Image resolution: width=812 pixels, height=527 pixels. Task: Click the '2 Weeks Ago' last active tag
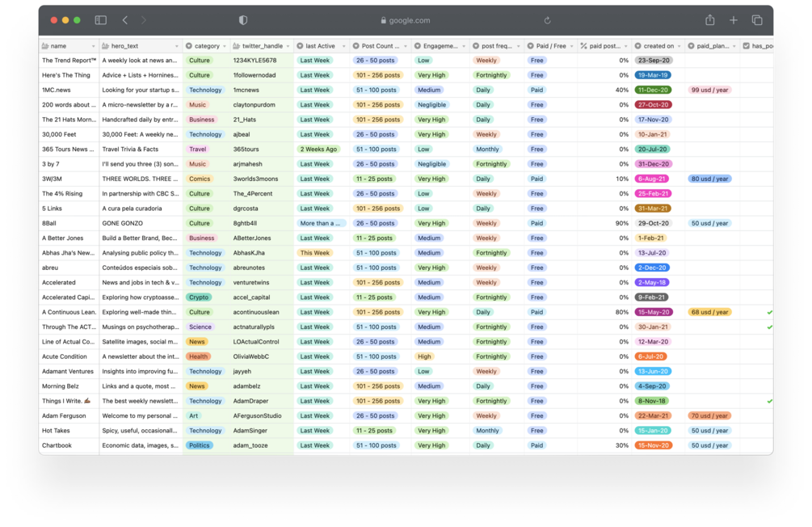tap(318, 150)
